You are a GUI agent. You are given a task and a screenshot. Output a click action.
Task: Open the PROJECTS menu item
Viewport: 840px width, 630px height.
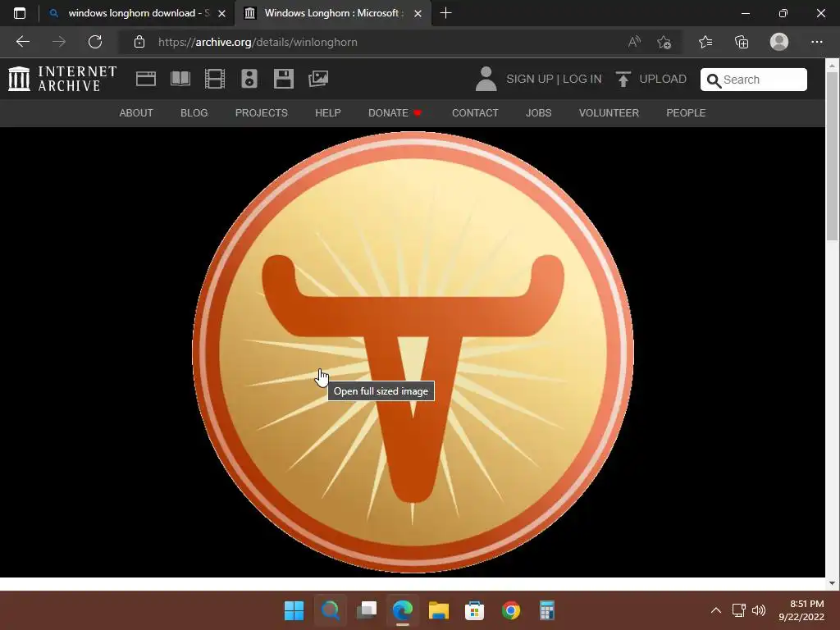pyautogui.click(x=262, y=113)
